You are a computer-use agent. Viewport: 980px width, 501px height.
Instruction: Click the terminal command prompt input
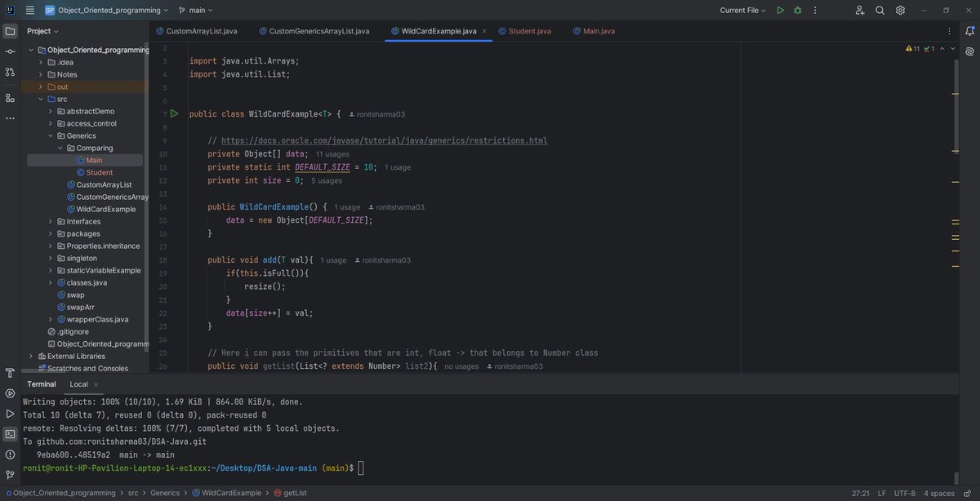(360, 468)
